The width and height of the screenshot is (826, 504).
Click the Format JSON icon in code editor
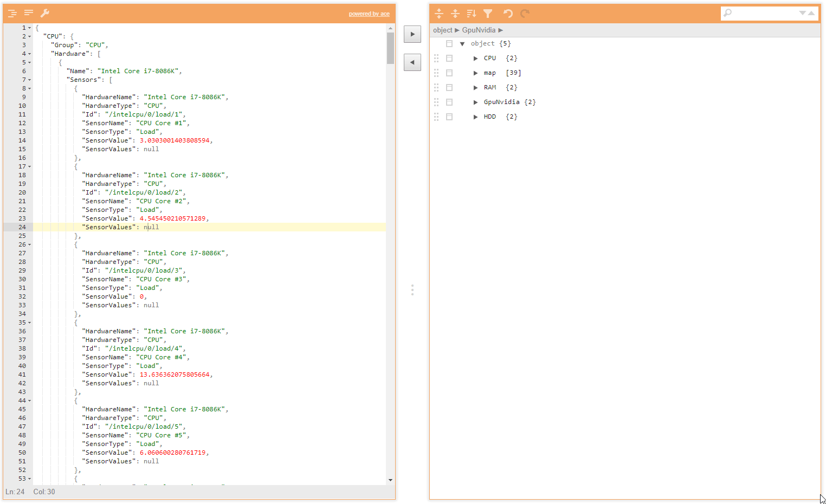click(12, 13)
